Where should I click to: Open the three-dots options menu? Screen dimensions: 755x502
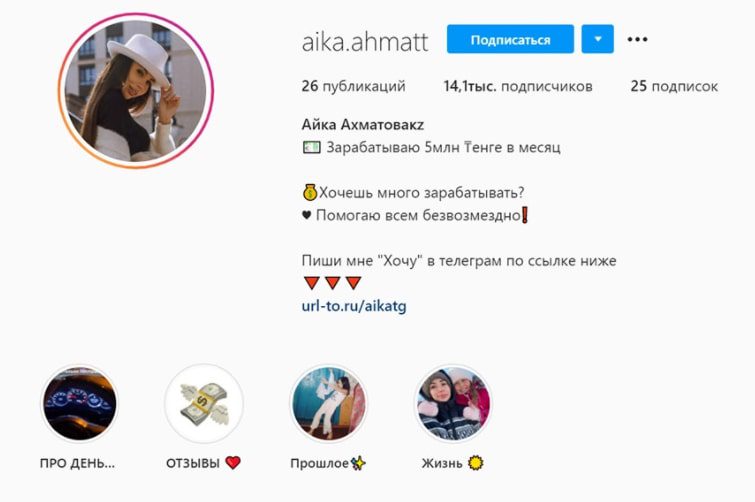tap(637, 39)
